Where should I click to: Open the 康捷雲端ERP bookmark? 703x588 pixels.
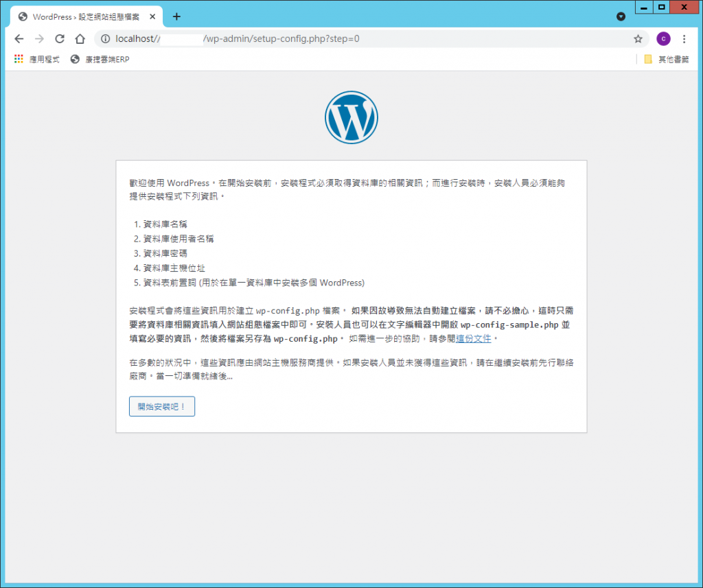pyautogui.click(x=100, y=60)
